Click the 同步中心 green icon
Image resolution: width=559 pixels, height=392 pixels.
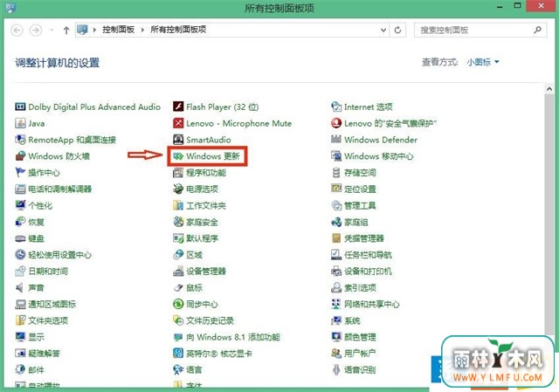tap(178, 304)
